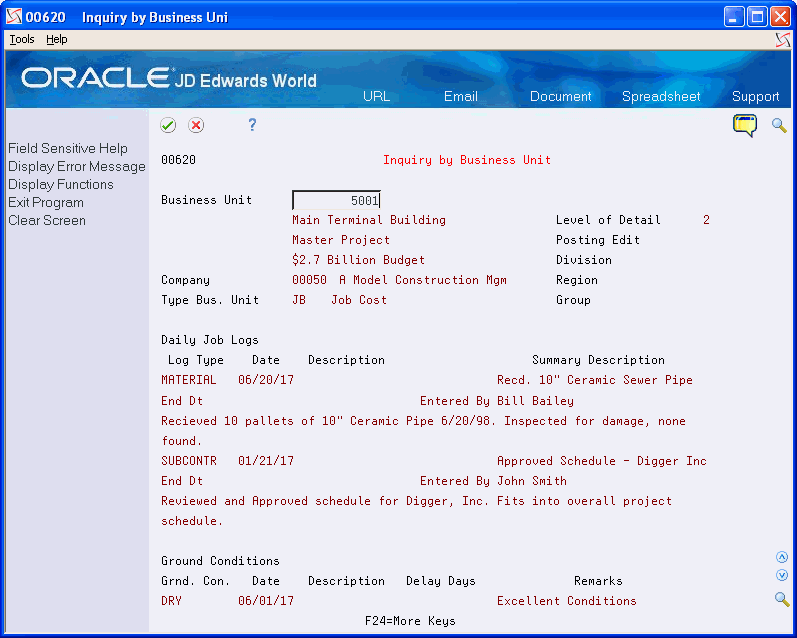Click the SUBCONTR log type entry
The image size is (797, 638).
click(x=189, y=461)
